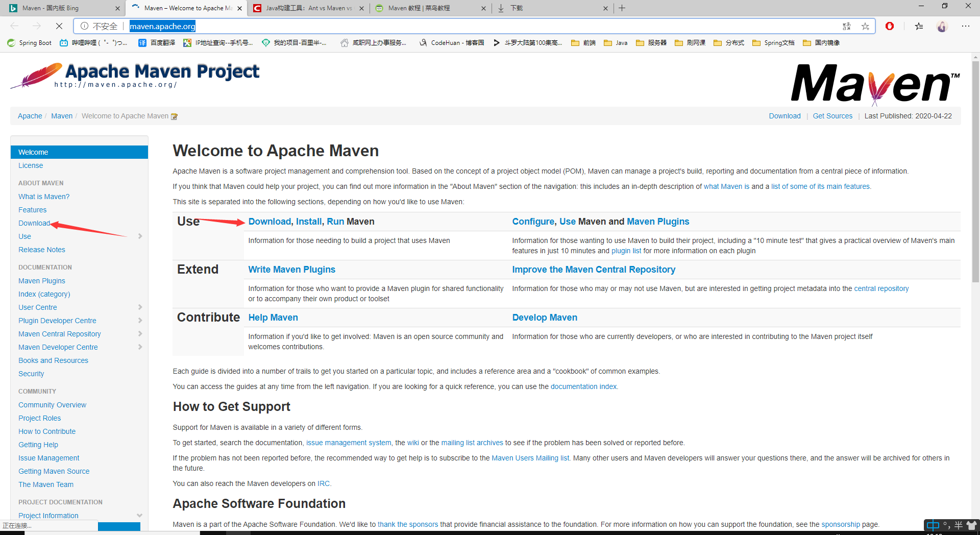Click the Chinese IME indicator in system tray
The width and height of the screenshot is (980, 535).
pyautogui.click(x=933, y=525)
